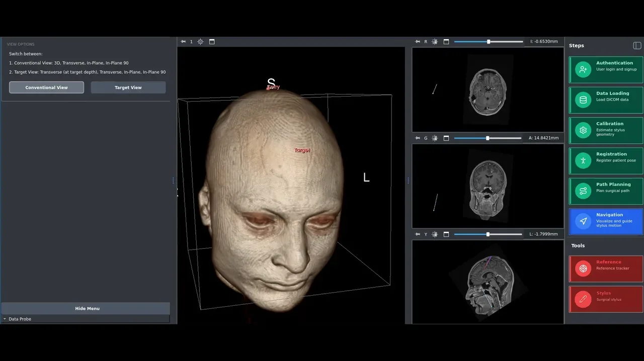Viewport: 644px width, 361px height.
Task: Click the Path Planning route icon
Action: 583,191
